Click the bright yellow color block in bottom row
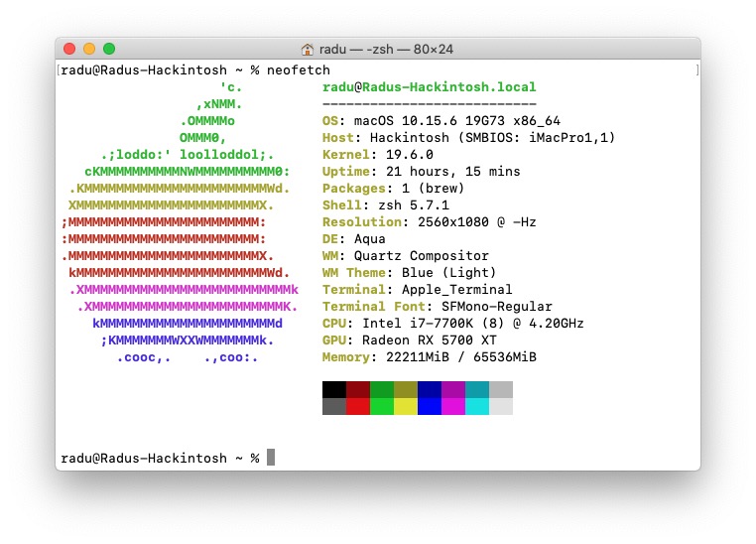Viewport: 756px width, 544px height. (x=406, y=407)
